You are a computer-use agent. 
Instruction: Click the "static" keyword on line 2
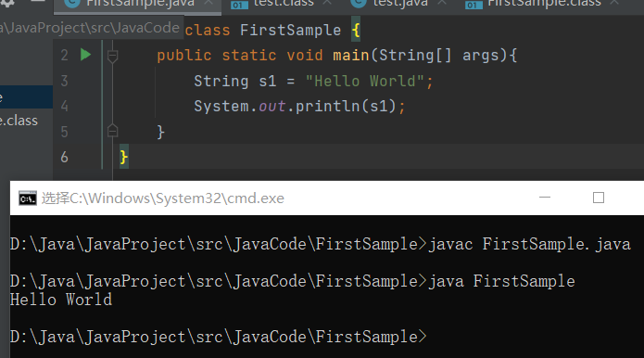(x=249, y=55)
